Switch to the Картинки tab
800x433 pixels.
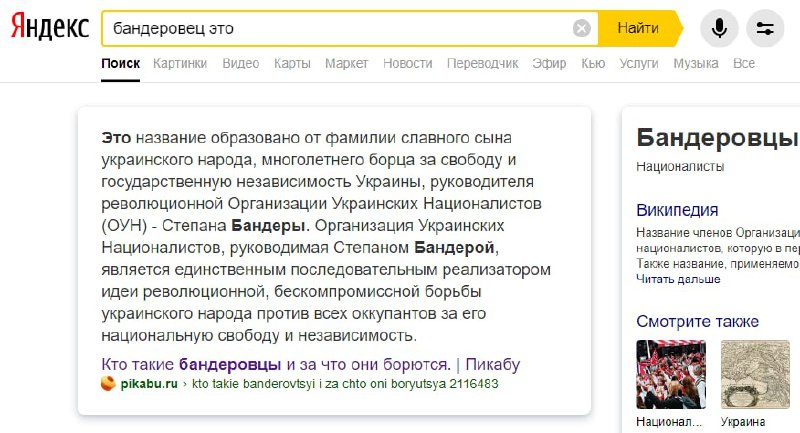[180, 63]
